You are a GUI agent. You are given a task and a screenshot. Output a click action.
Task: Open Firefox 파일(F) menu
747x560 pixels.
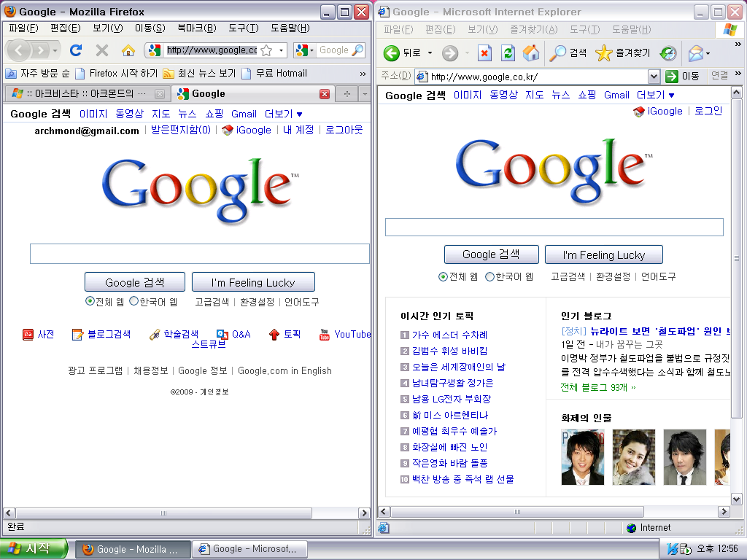pyautogui.click(x=23, y=28)
